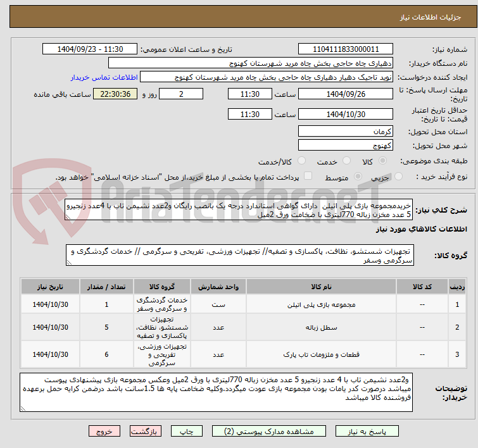Screen dimensions: 478x448
Task: Open اطلاعات تماس خریدار link
Action: tap(104, 77)
